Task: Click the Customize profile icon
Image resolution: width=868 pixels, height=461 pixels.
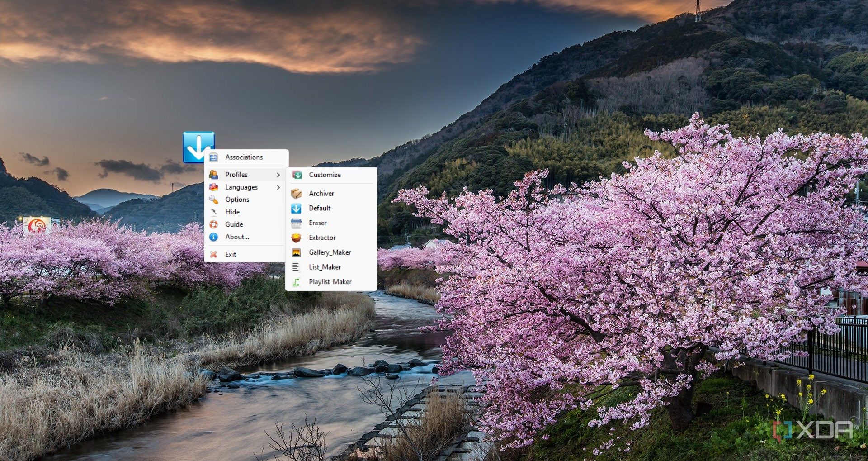Action: tap(297, 175)
